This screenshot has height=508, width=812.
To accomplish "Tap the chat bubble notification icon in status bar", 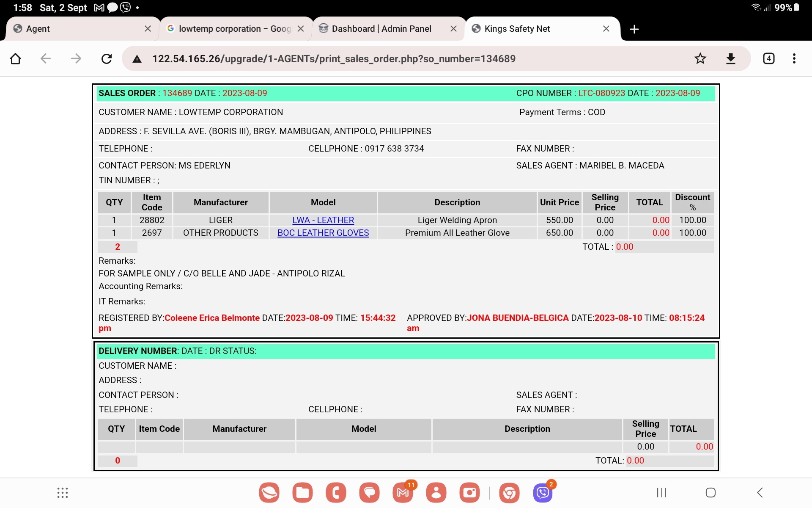I will (112, 8).
